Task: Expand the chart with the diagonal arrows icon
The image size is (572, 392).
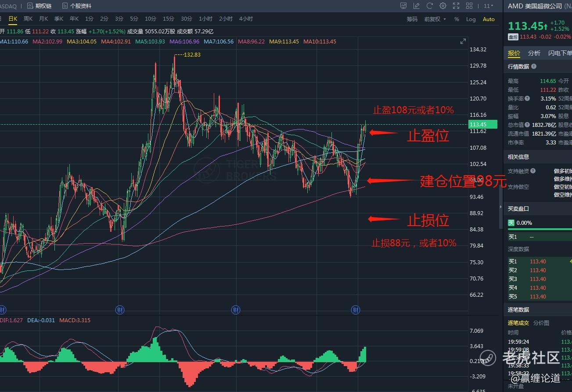Action: (463, 41)
